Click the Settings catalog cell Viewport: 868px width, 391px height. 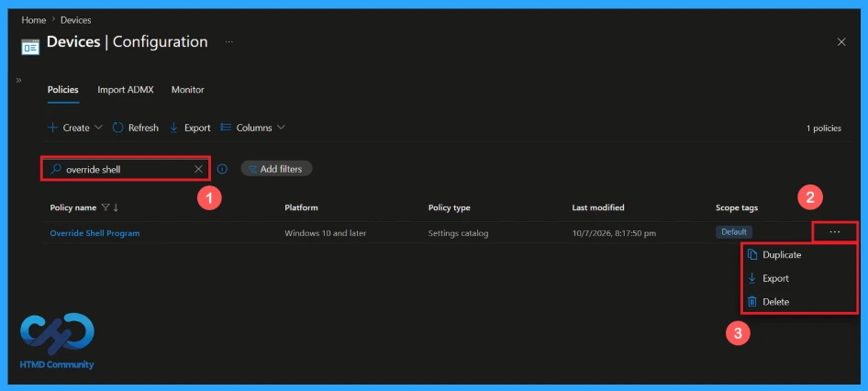click(459, 233)
